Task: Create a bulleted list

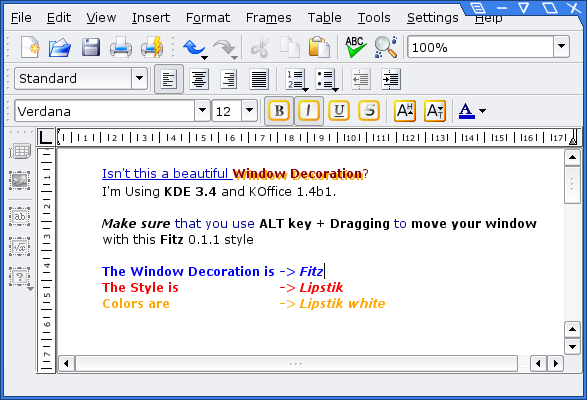Action: [x=324, y=79]
